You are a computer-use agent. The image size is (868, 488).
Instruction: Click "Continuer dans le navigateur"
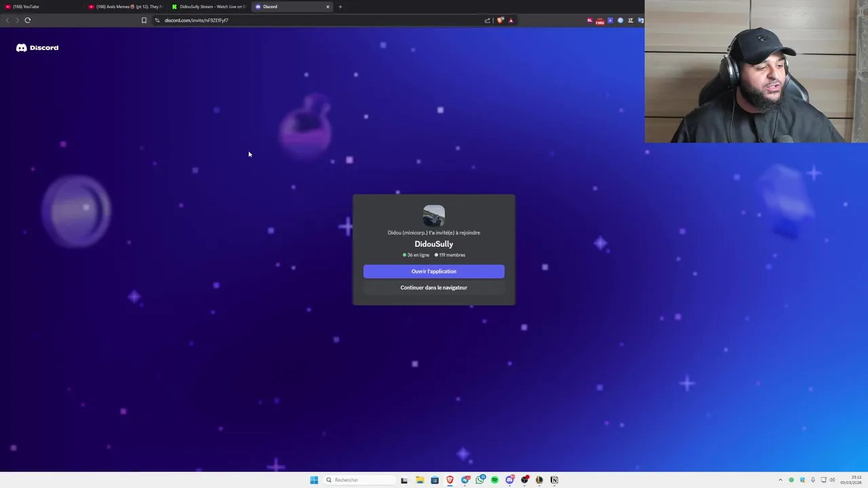(434, 287)
